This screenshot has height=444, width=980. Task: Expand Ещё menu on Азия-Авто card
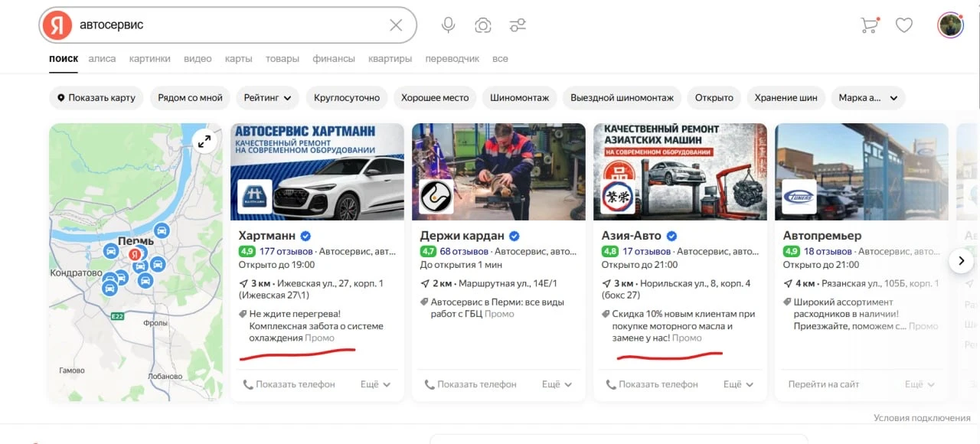pos(739,384)
